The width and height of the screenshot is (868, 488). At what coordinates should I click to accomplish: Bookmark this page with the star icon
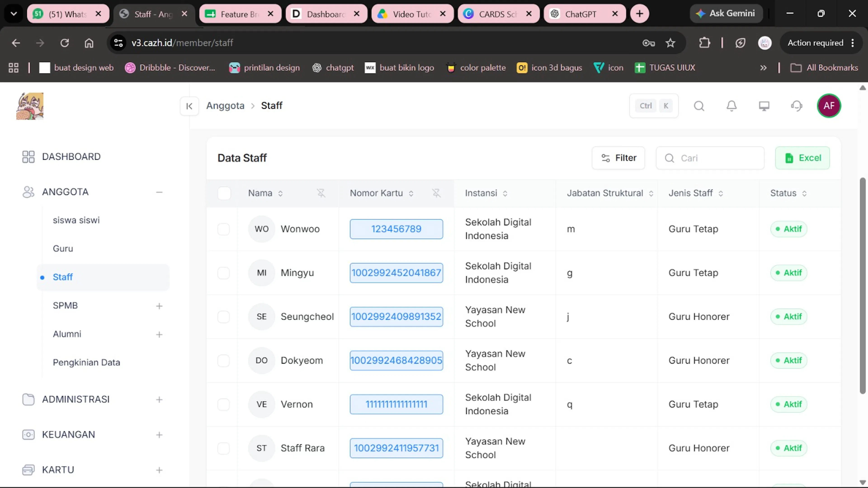point(670,43)
